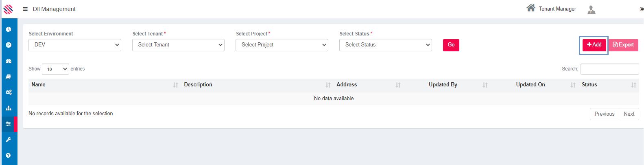This screenshot has width=644, height=165.
Task: Open the gears settings sidebar icon
Action: [9, 92]
